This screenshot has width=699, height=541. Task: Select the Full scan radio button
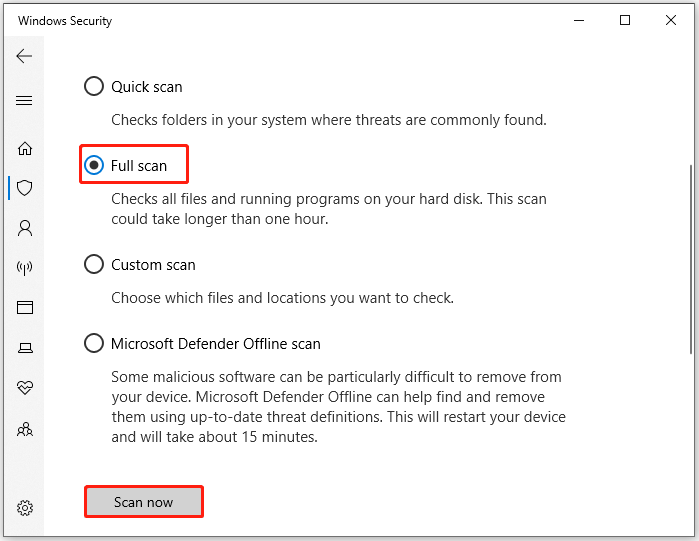coord(94,166)
